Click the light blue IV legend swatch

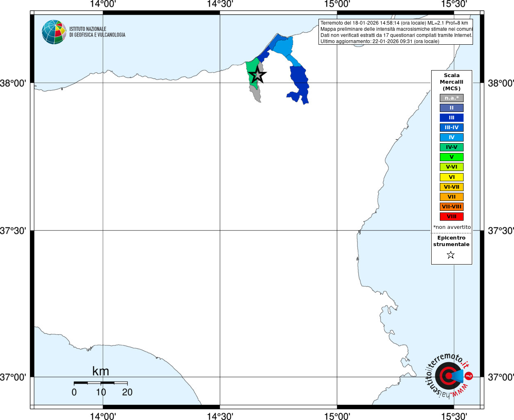pos(452,137)
